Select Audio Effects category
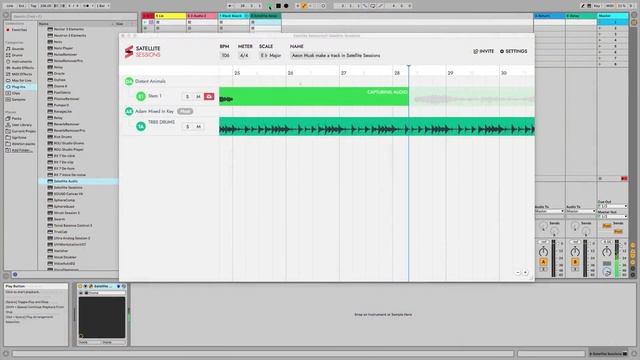 [22, 68]
